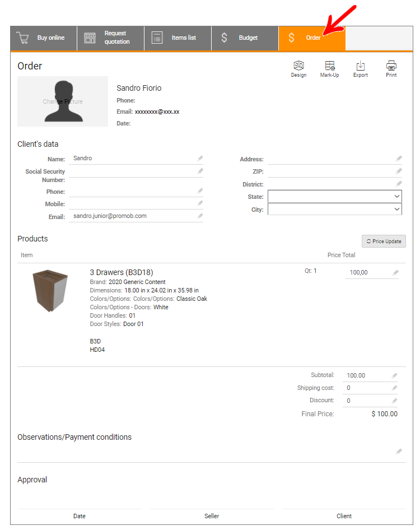
Task: Expand the City dropdown
Action: tap(335, 209)
